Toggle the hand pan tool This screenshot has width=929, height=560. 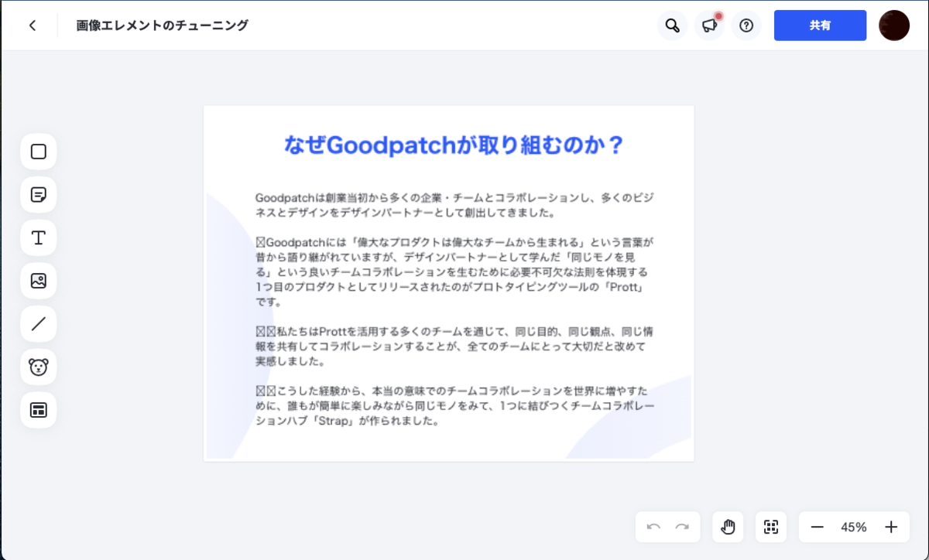[727, 527]
